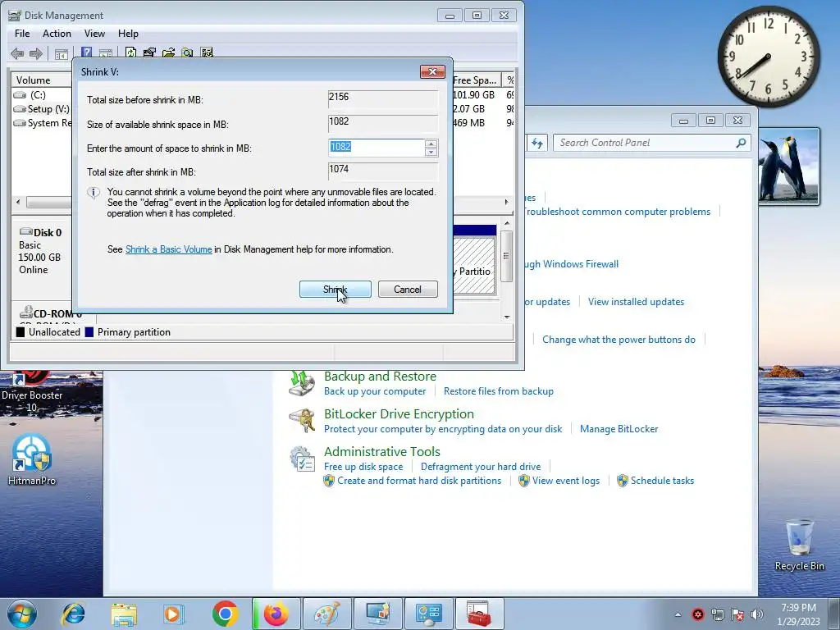Increase shrink amount with up spinner
The width and height of the screenshot is (840, 630).
point(431,144)
